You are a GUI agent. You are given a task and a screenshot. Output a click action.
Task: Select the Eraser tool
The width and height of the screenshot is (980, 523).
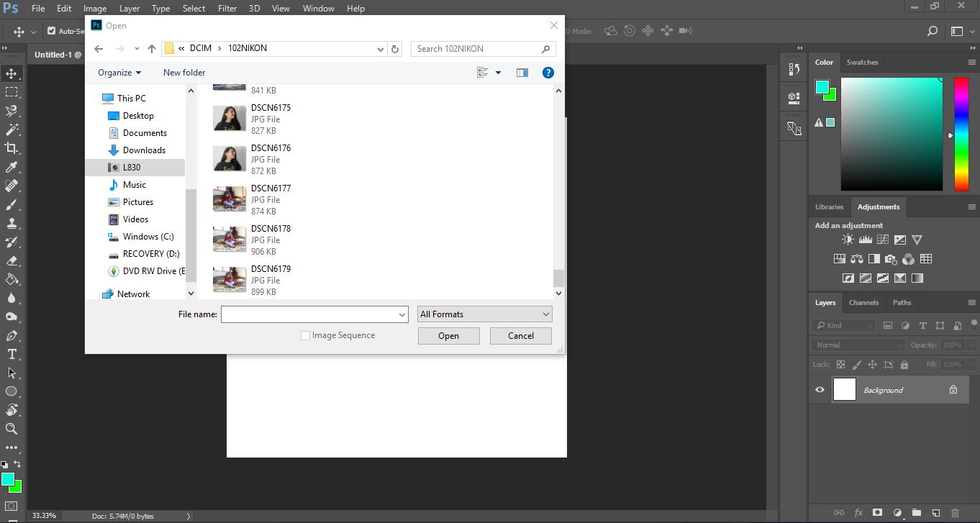coord(12,260)
